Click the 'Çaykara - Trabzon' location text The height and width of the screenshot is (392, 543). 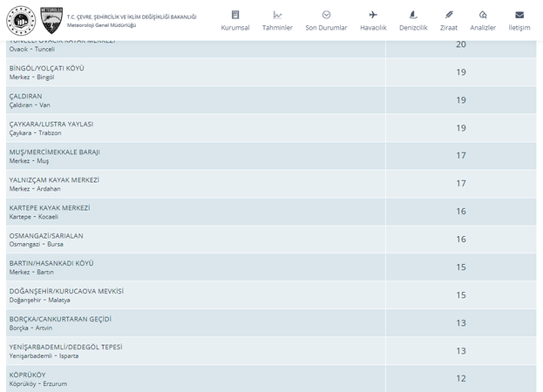pos(36,133)
